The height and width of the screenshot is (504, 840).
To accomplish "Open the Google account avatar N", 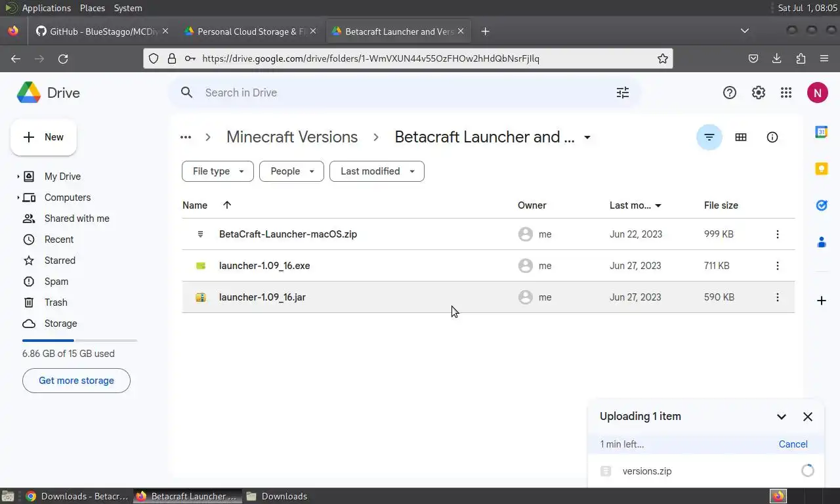I will click(x=817, y=93).
